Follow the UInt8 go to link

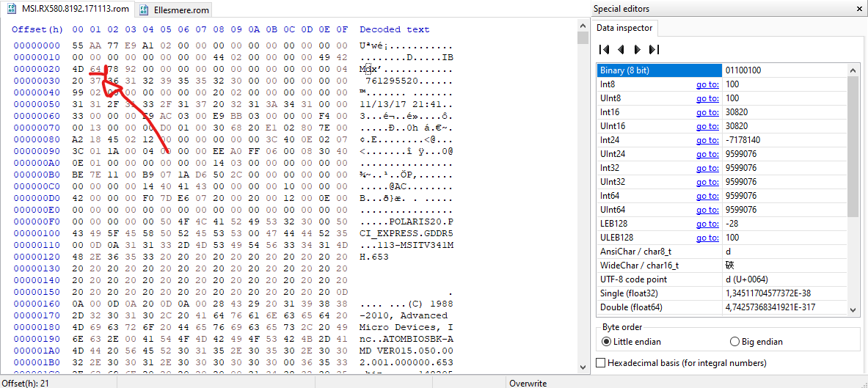[707, 98]
